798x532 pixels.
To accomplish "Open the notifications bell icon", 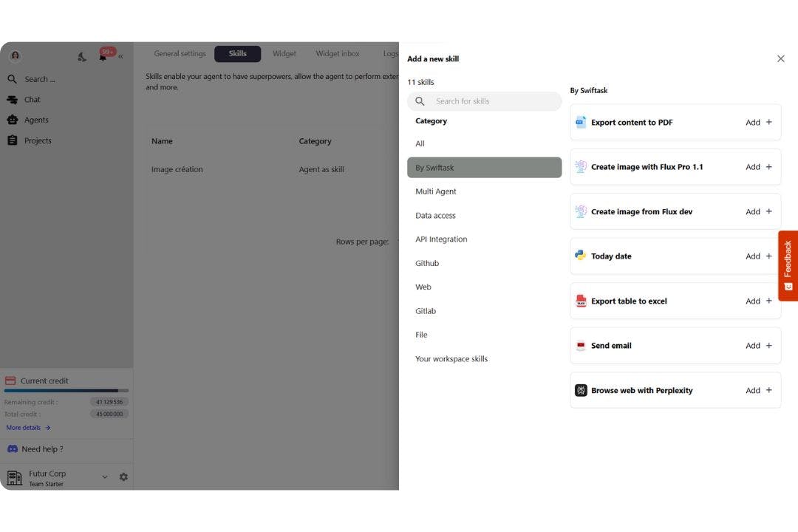I will 103,57.
